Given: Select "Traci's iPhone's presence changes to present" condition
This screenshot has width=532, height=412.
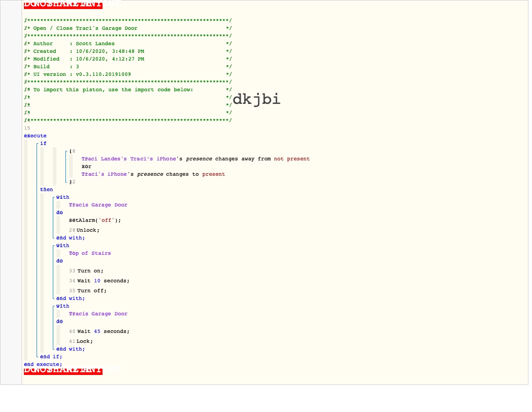Looking at the screenshot, I should point(153,174).
